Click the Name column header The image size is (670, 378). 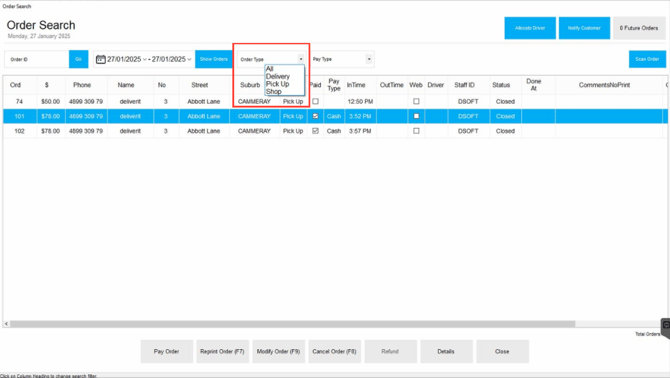[x=126, y=85]
